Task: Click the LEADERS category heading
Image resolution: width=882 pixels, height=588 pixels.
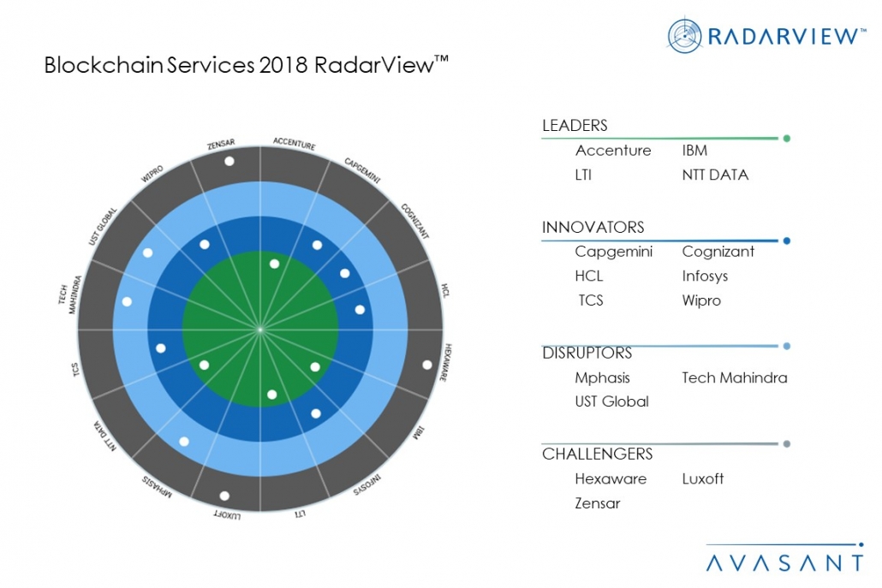Action: 575,126
